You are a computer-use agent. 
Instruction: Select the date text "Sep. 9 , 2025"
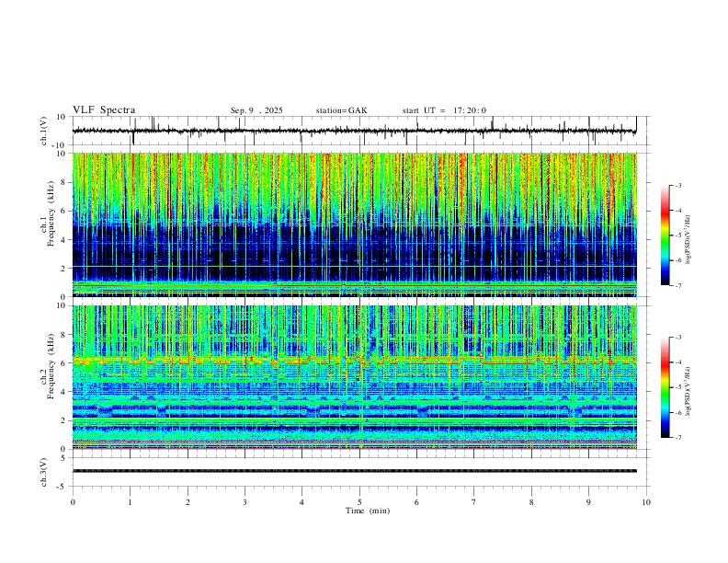point(256,110)
